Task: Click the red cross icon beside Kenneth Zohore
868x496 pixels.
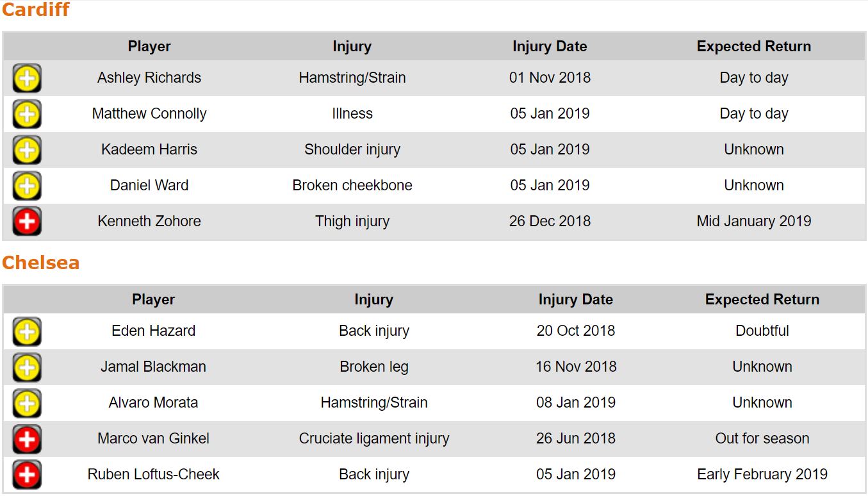Action: coord(27,222)
